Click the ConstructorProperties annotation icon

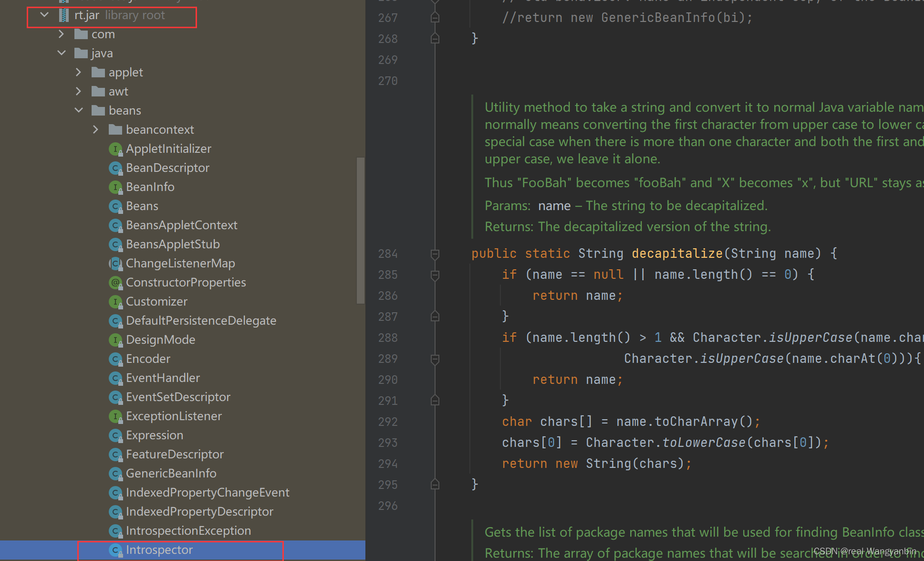[115, 283]
